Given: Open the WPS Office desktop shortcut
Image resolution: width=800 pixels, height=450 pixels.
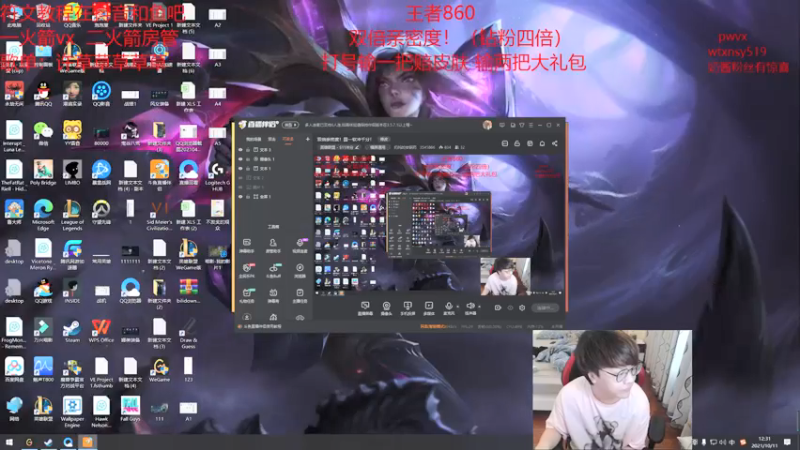Looking at the screenshot, I should [101, 330].
